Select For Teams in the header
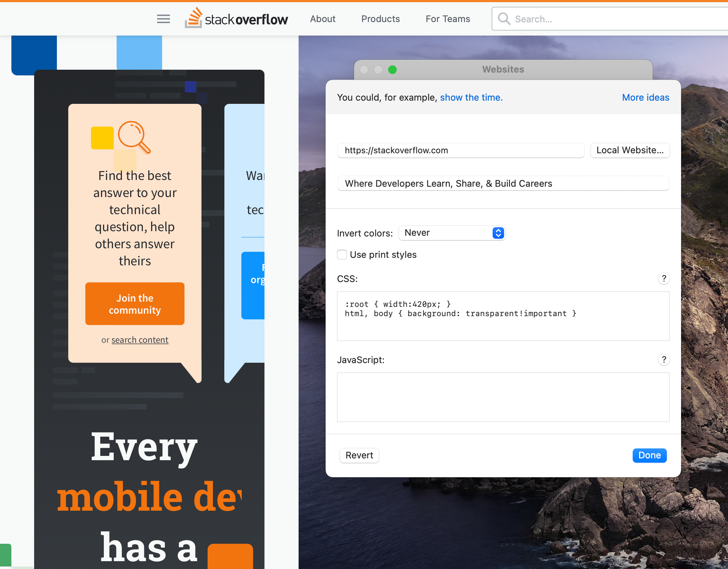 coord(448,19)
